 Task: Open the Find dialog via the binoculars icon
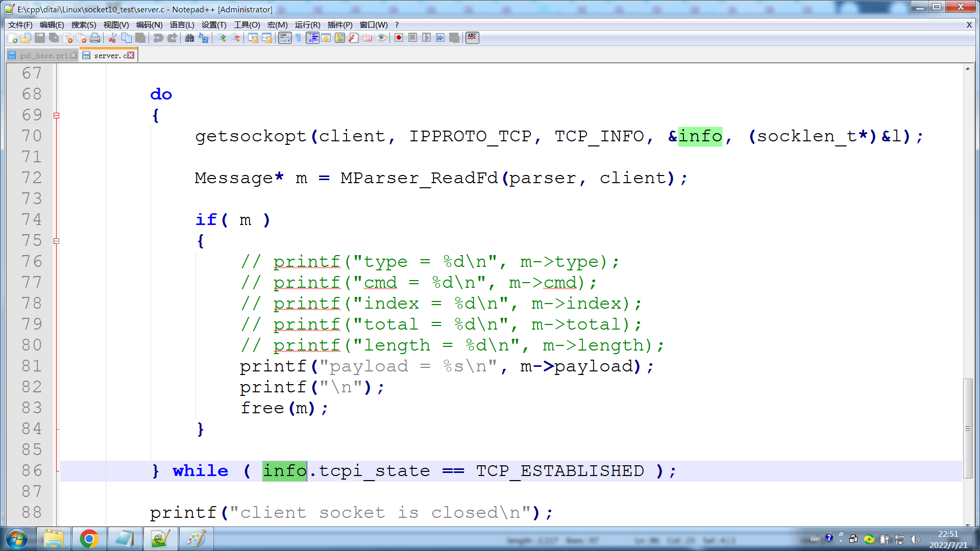[x=189, y=38]
